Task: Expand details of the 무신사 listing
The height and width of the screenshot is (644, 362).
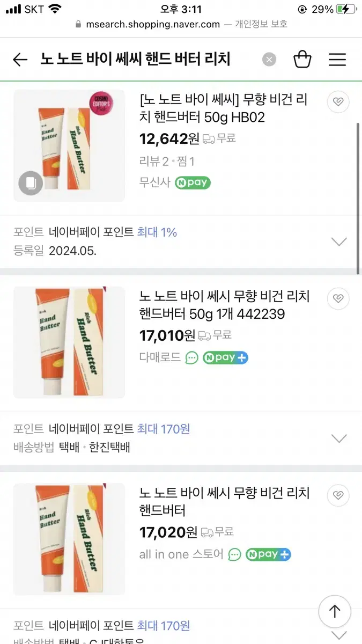Action: [x=339, y=241]
